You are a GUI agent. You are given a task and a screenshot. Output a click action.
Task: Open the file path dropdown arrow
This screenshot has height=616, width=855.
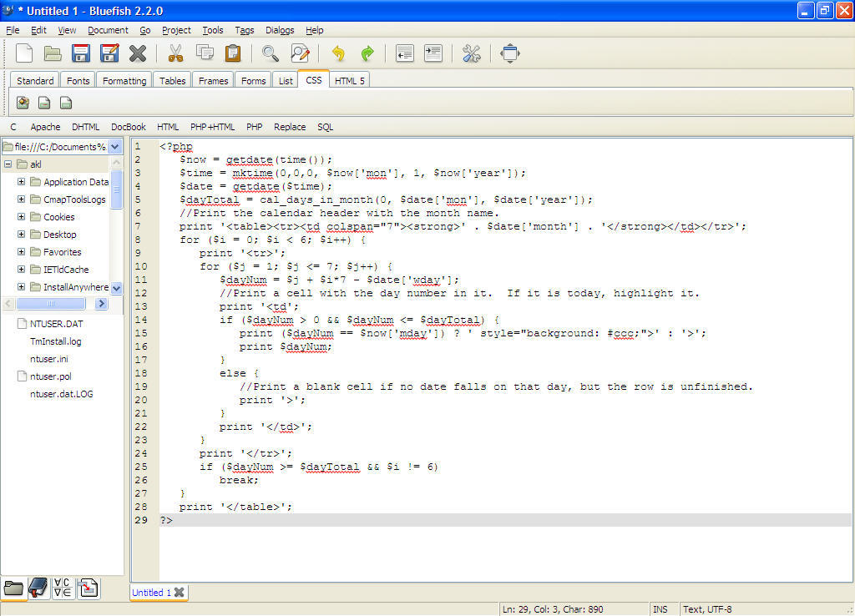click(x=115, y=145)
